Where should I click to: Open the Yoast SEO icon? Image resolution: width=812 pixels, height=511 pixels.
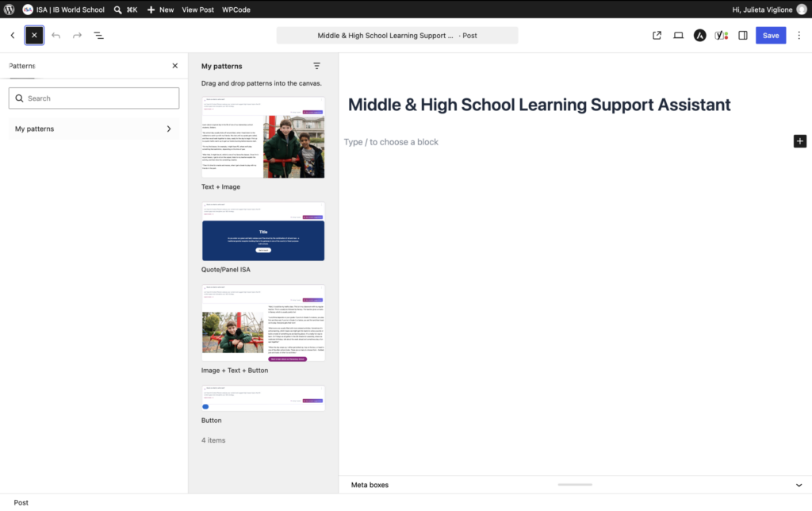pos(722,35)
